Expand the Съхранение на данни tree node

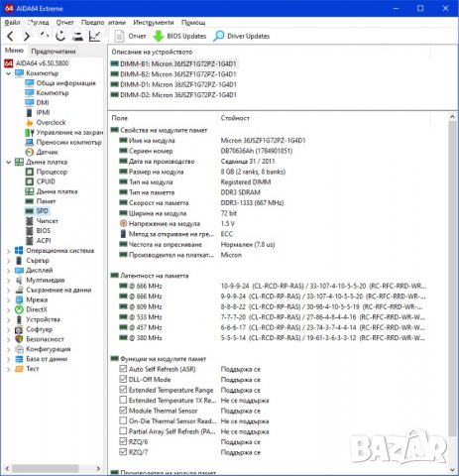click(x=9, y=291)
